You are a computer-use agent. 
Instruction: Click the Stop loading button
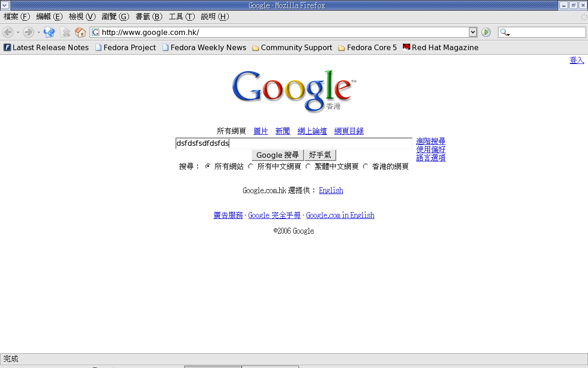point(66,32)
